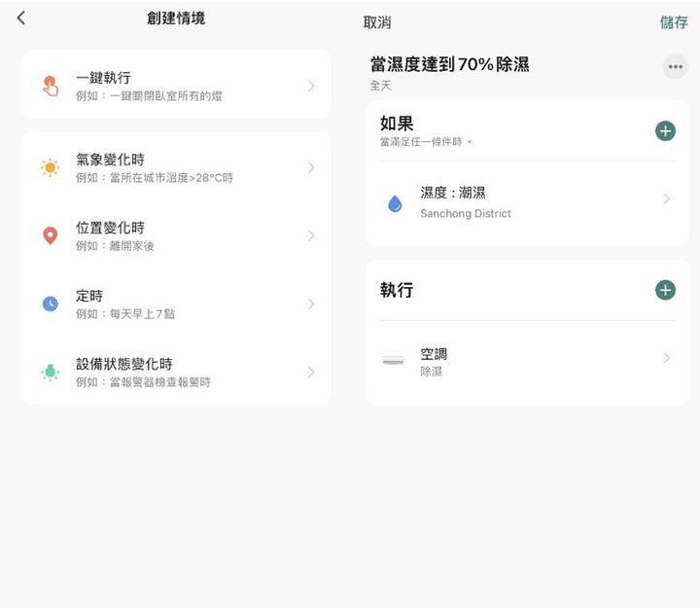Tap the red location pin icon
The height and width of the screenshot is (608, 700).
50,235
